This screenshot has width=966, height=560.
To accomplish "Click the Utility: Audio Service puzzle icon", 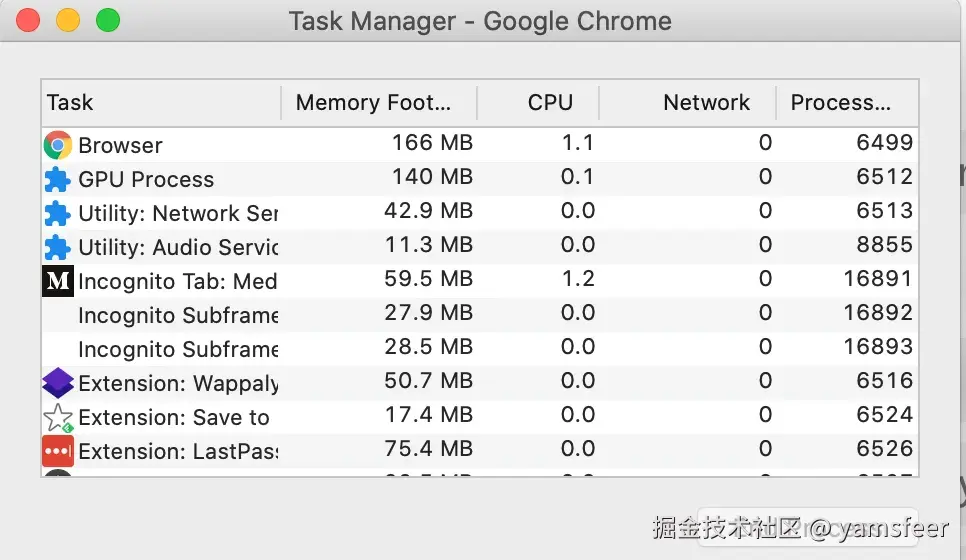I will [58, 247].
